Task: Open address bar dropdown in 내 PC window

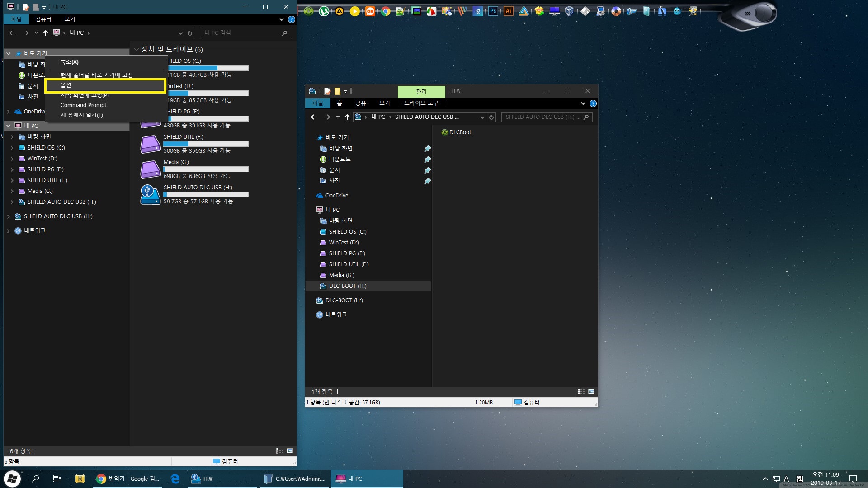Action: pos(180,33)
